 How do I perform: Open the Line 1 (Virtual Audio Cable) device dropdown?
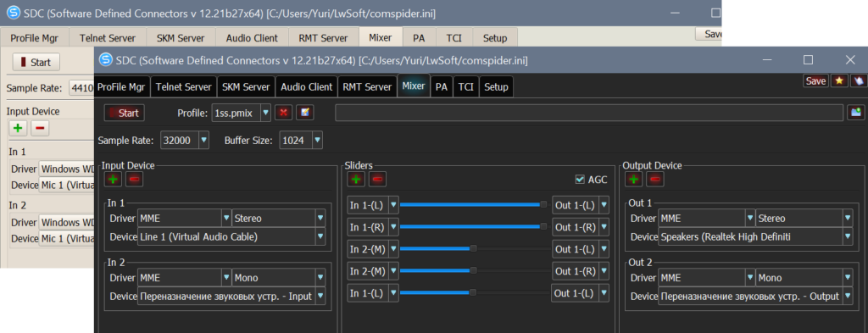(320, 236)
